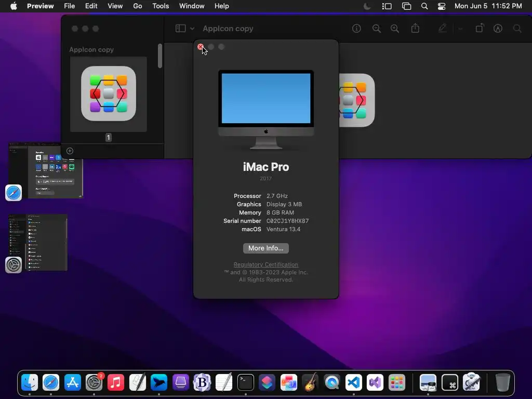Image resolution: width=532 pixels, height=399 pixels.
Task: Open the Edit menu
Action: (x=91, y=6)
